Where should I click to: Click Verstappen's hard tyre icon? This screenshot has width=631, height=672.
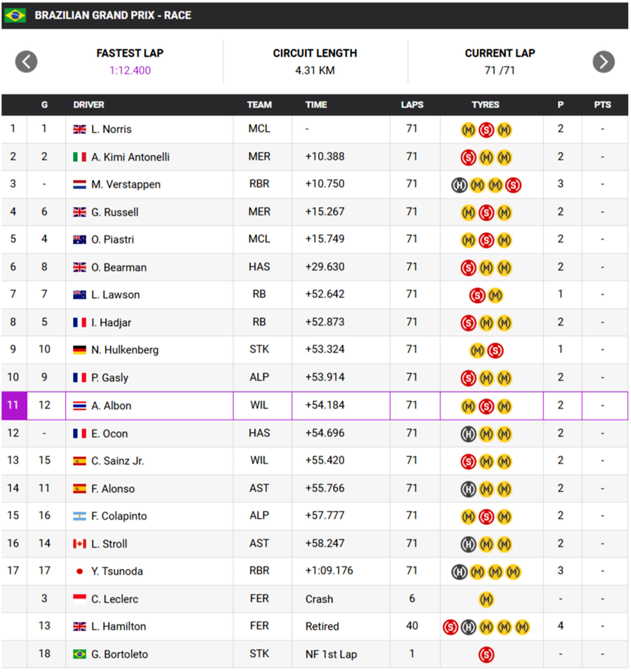459,185
